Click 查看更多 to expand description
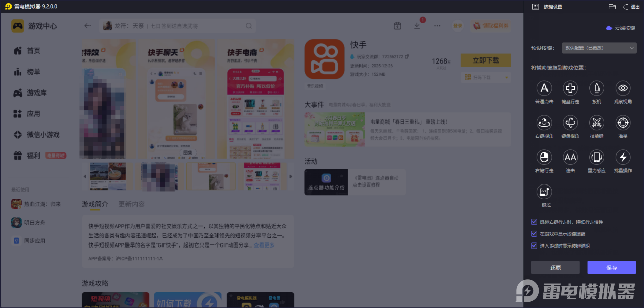This screenshot has width=644, height=308. tap(264, 245)
